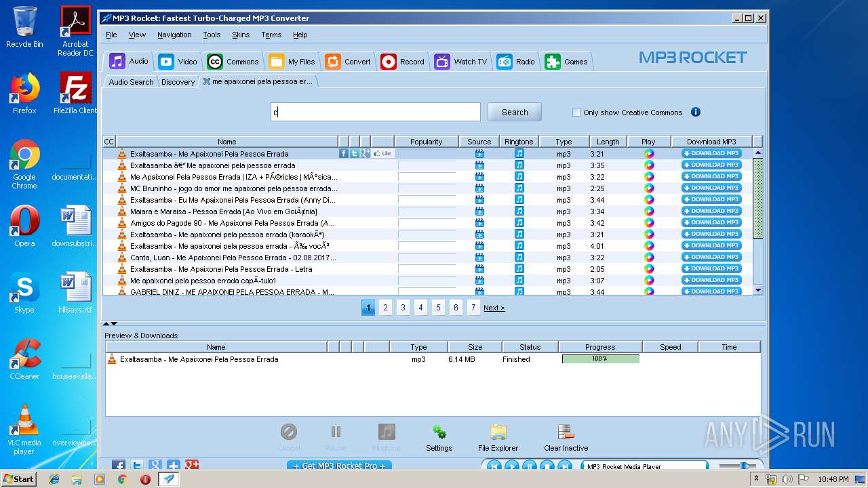Open the Games tab

pos(567,62)
